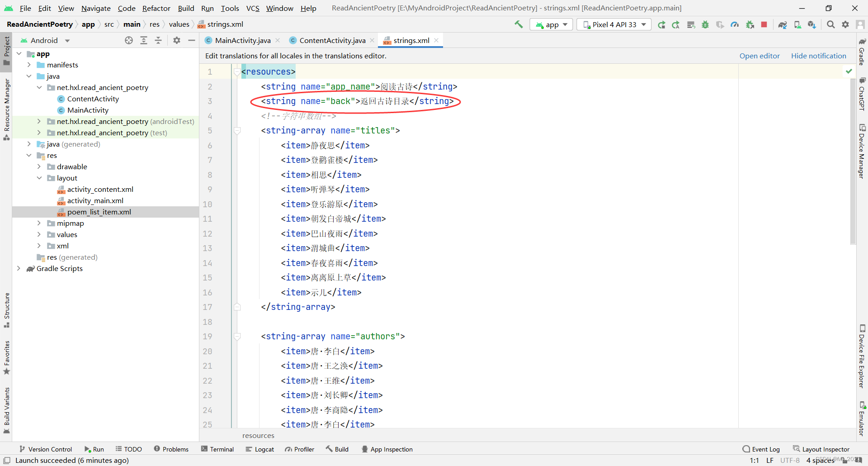Toggle the Gradle tool window
The width and height of the screenshot is (868, 466).
(862, 52)
